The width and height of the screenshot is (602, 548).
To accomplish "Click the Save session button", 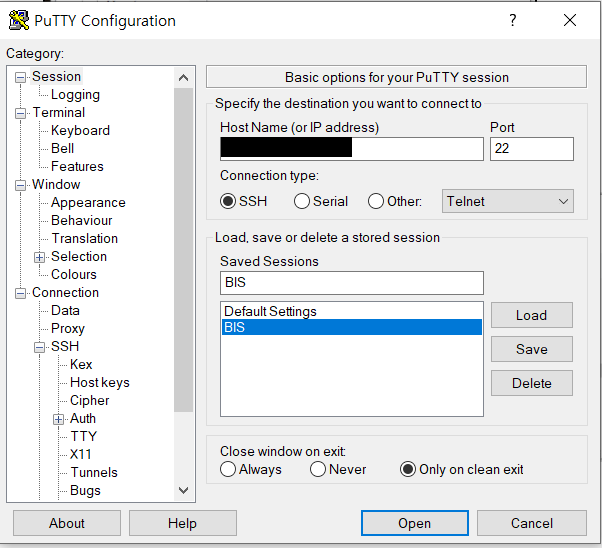I will pos(532,349).
